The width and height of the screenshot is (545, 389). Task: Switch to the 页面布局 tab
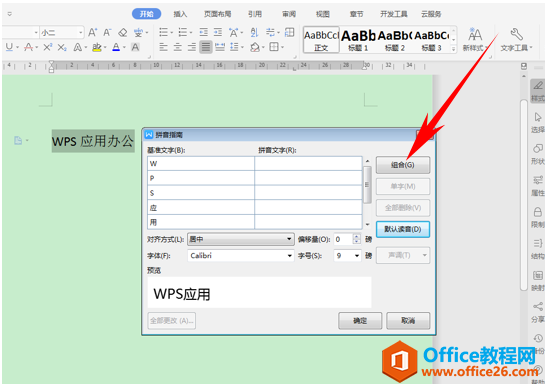pyautogui.click(x=218, y=14)
